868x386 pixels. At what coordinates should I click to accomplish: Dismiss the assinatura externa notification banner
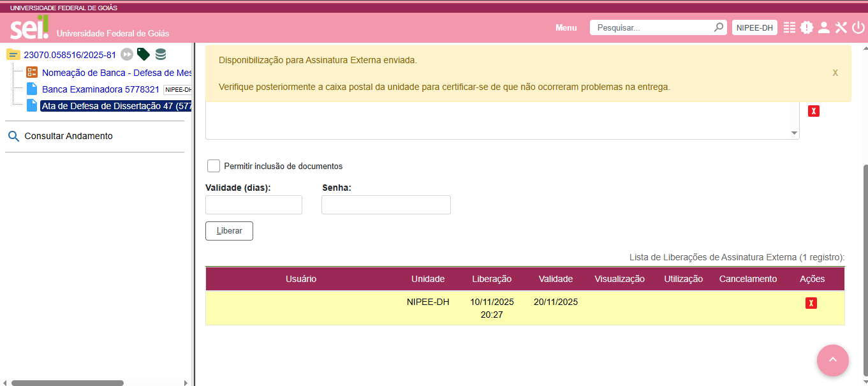pos(835,73)
